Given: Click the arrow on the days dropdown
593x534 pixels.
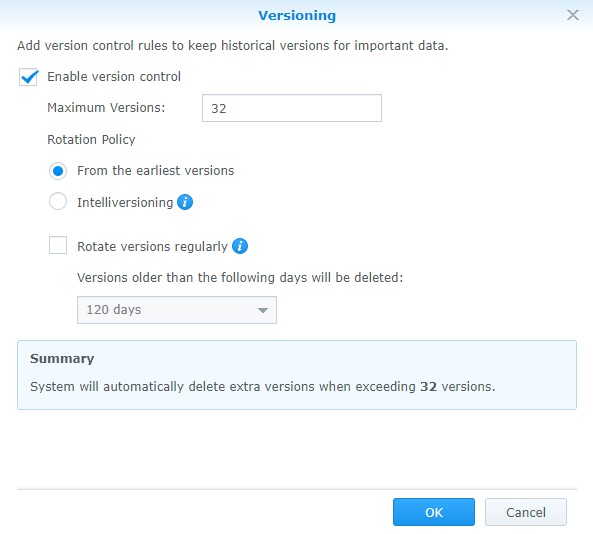Looking at the screenshot, I should (x=263, y=310).
